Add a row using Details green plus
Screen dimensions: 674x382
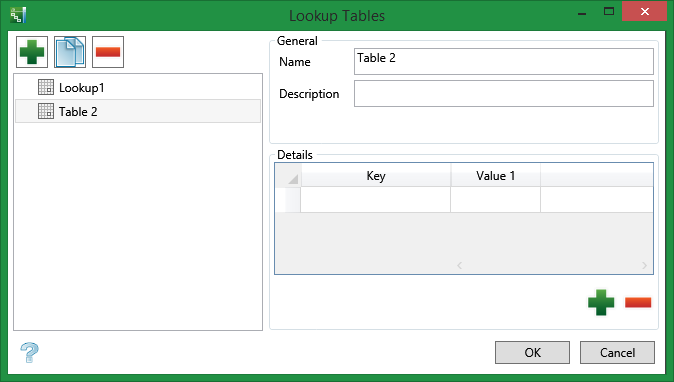click(601, 302)
